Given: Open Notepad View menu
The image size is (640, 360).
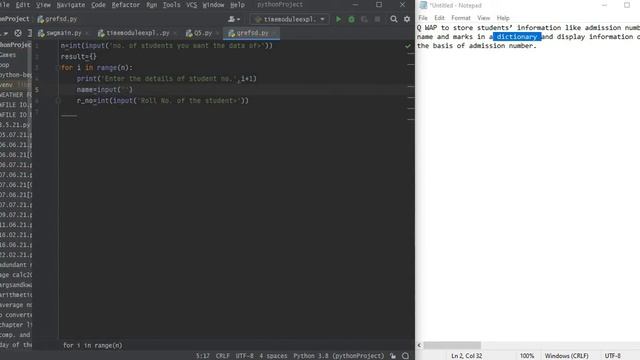Looking at the screenshot, I should tap(483, 18).
